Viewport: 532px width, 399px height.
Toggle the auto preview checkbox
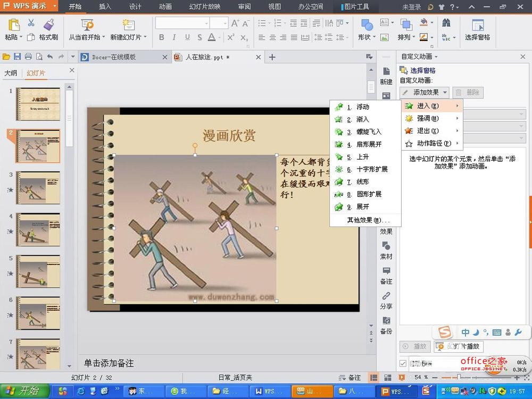(x=403, y=363)
